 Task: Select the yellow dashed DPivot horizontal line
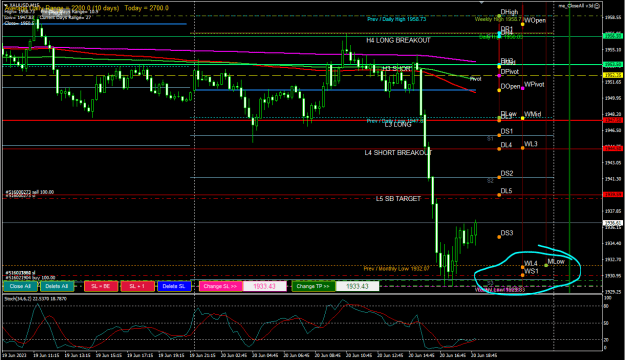pyautogui.click(x=302, y=75)
